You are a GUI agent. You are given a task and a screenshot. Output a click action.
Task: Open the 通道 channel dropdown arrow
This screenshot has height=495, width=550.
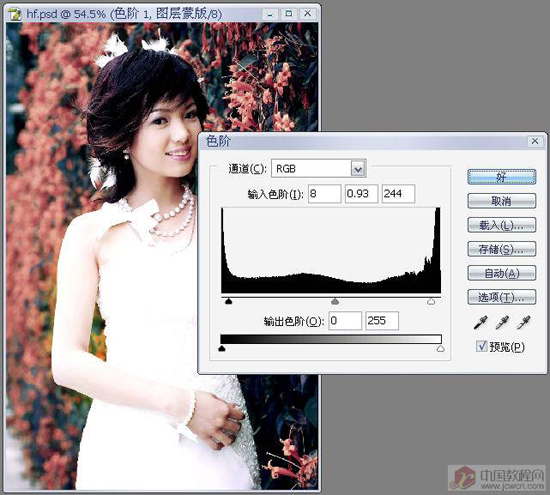358,169
